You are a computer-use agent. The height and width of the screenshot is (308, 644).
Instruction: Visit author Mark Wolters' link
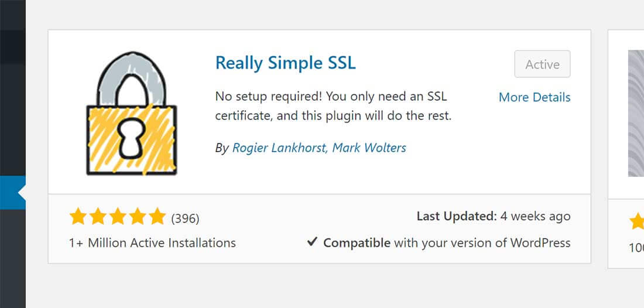click(369, 148)
